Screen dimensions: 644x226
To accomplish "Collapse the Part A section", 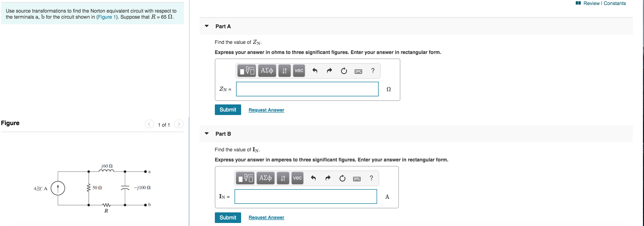I will click(206, 26).
